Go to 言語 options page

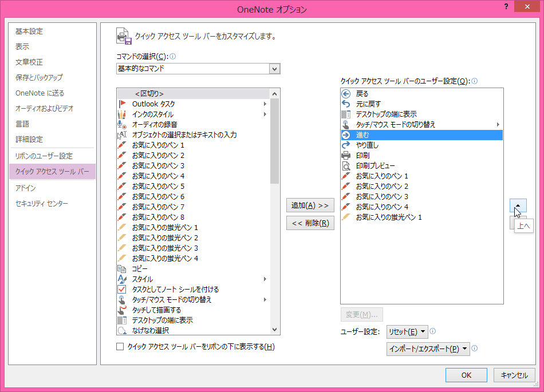pyautogui.click(x=22, y=124)
